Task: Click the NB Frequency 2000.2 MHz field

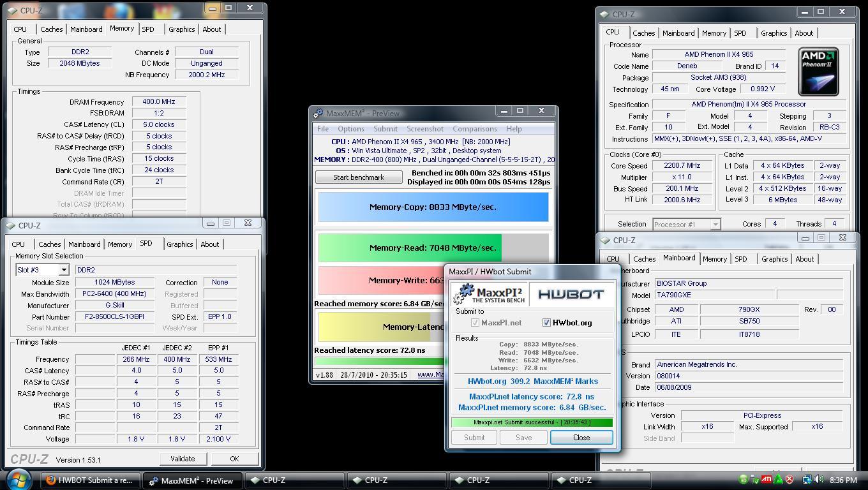Action: (207, 75)
